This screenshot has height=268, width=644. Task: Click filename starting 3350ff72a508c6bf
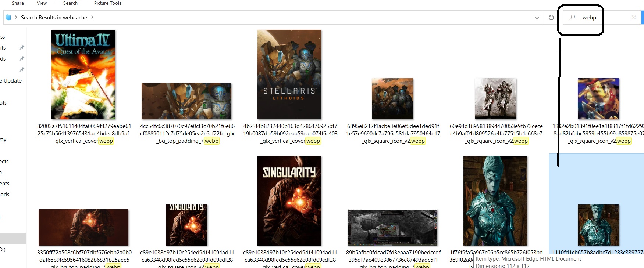84,259
